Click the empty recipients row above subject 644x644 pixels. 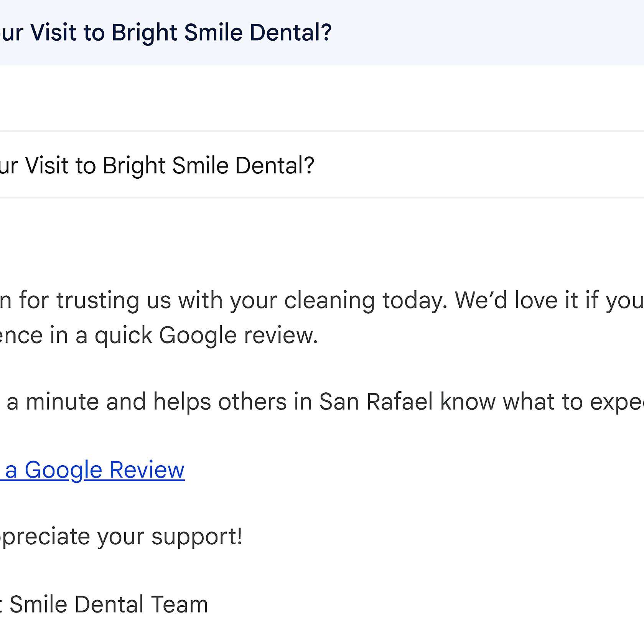coord(307,99)
